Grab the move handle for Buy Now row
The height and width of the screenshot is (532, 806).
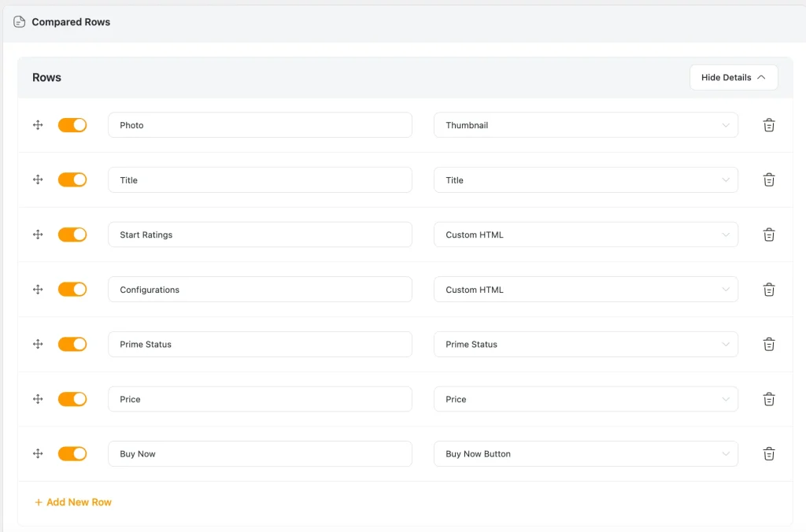(x=38, y=453)
